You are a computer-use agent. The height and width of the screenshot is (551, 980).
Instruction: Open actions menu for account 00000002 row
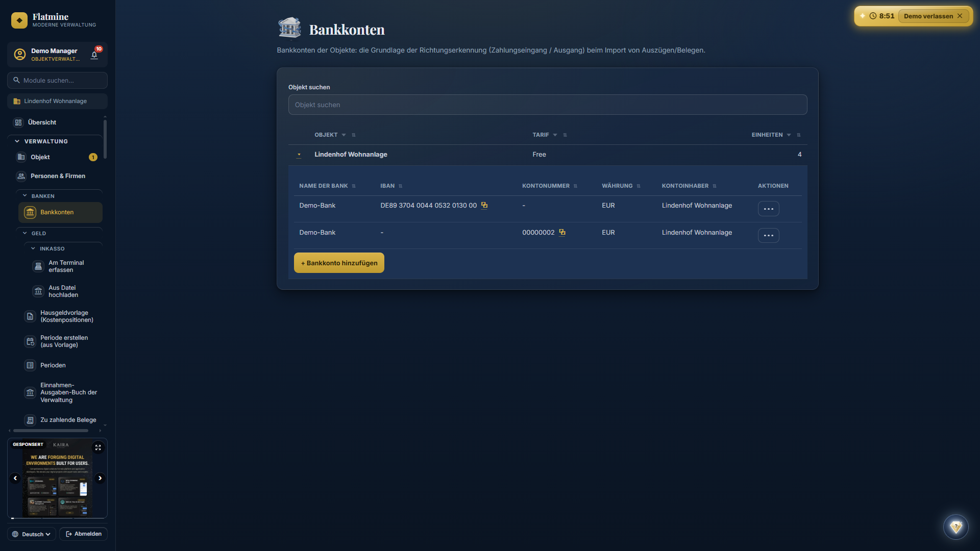pyautogui.click(x=768, y=236)
